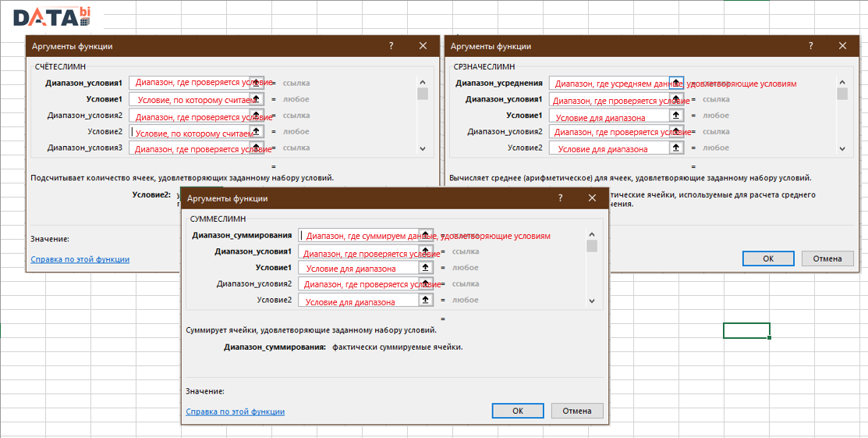The height and width of the screenshot is (438, 868).
Task: Click СЧЁТЕСЛИМН Условие2 range selector icon
Action: click(x=257, y=131)
